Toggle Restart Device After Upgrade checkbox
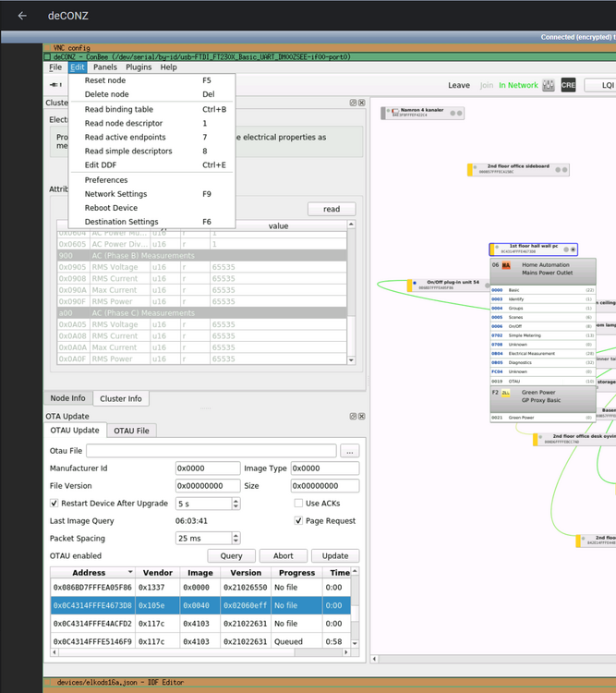The image size is (616, 693). click(54, 504)
